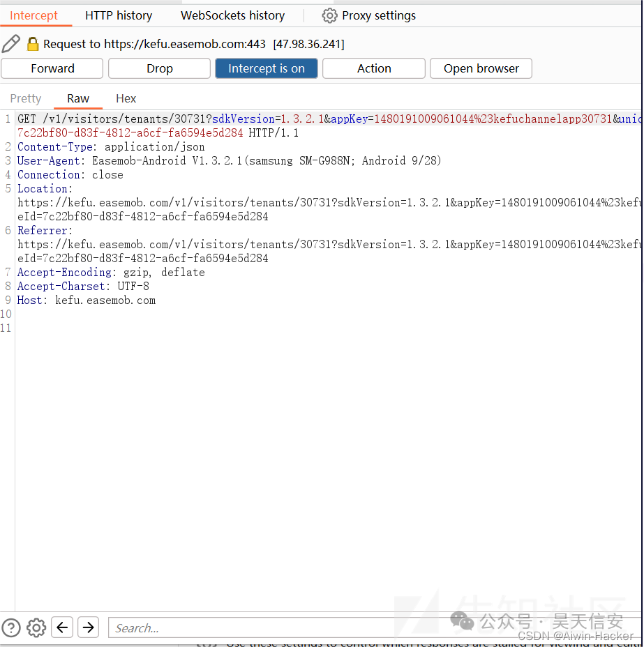Viewport: 644px width, 647px height.
Task: Show the request in Hex view
Action: click(x=126, y=98)
